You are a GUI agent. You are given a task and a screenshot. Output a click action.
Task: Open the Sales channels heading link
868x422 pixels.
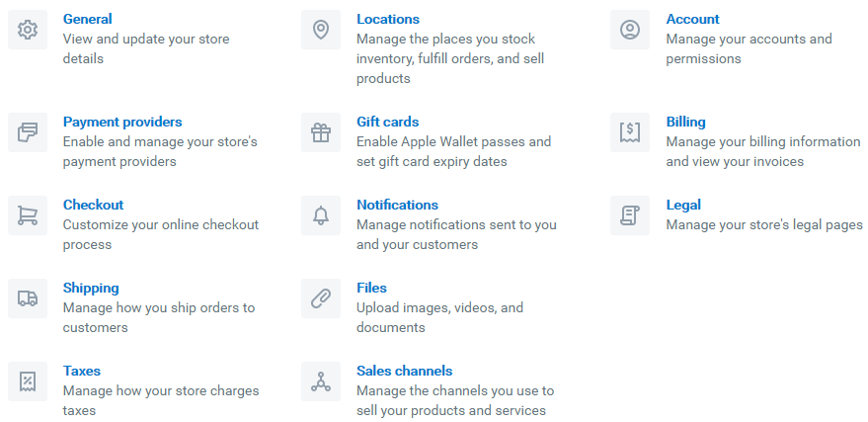tap(404, 371)
